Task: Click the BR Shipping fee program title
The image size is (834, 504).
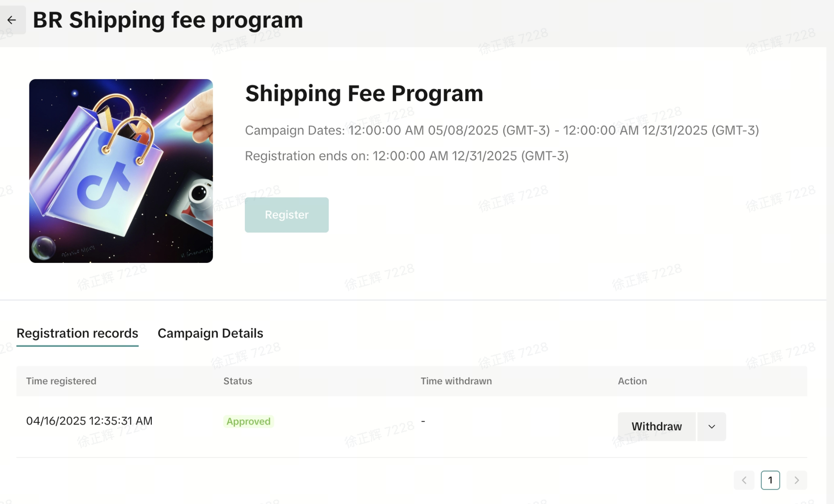Action: [168, 20]
